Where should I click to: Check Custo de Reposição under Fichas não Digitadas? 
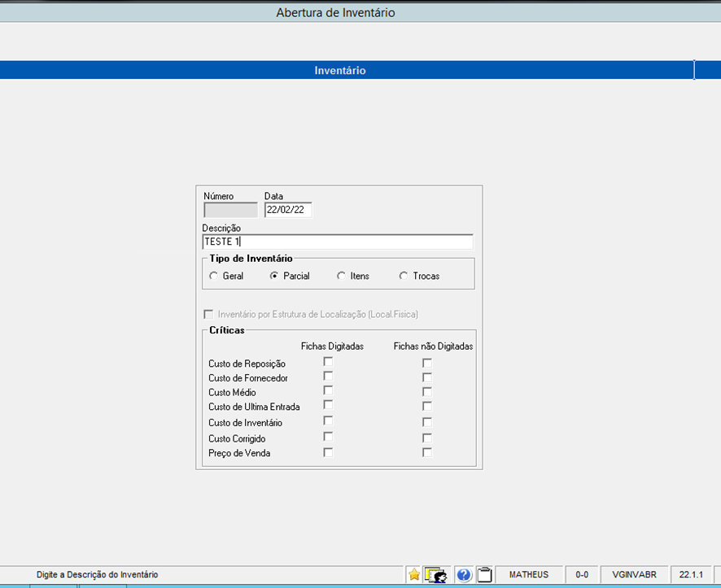[427, 364]
